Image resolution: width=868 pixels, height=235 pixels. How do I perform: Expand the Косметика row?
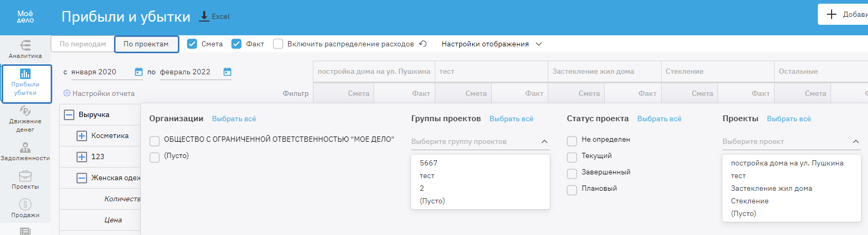(82, 135)
